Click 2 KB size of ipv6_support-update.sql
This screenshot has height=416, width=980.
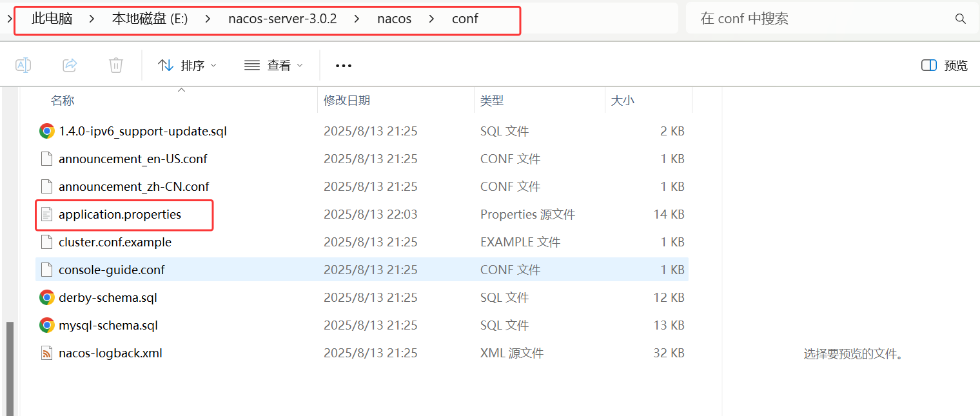point(672,131)
